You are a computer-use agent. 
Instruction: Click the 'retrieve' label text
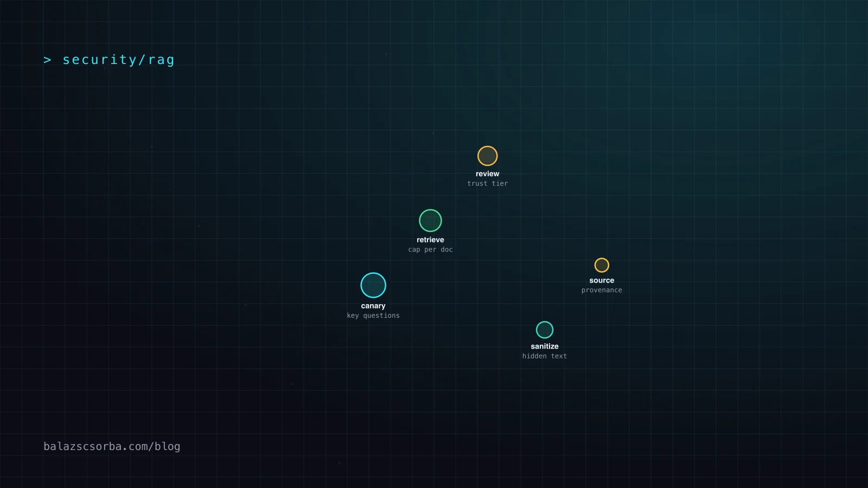(430, 240)
